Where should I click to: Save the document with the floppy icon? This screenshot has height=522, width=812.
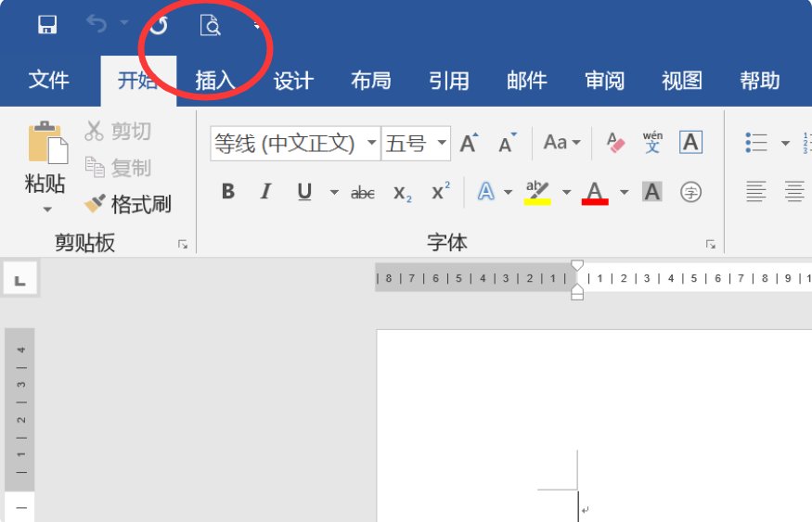(47, 24)
